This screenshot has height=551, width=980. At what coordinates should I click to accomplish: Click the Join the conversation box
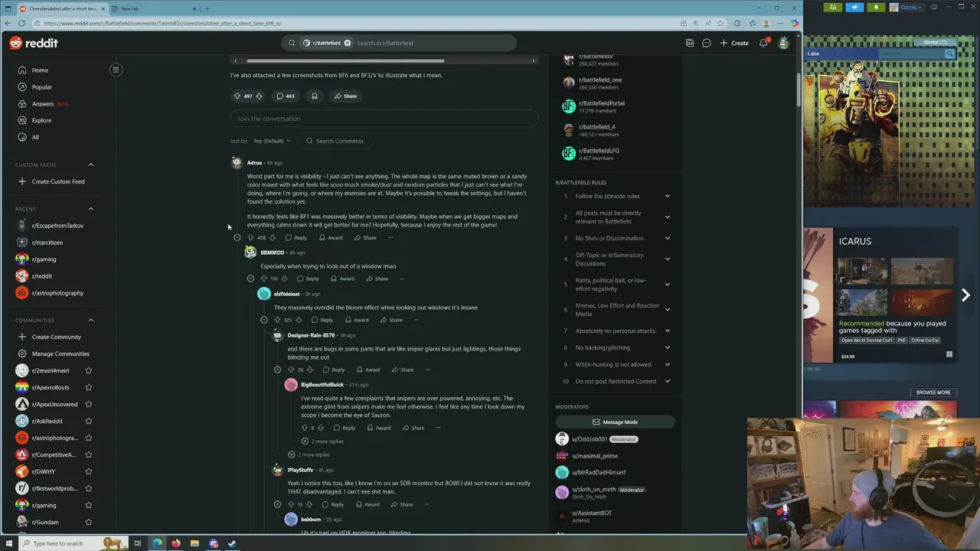click(x=384, y=119)
